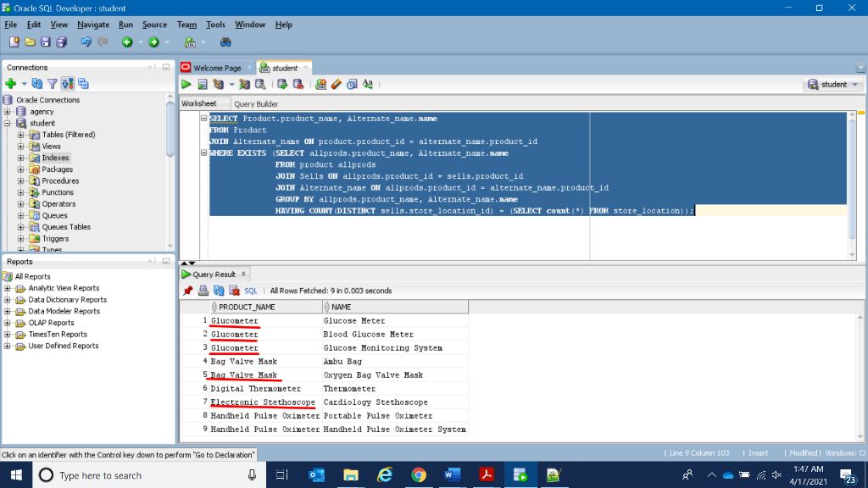Viewport: 868px width, 488px height.
Task: Click the Connections panel vertical scrollbar
Action: [170, 130]
